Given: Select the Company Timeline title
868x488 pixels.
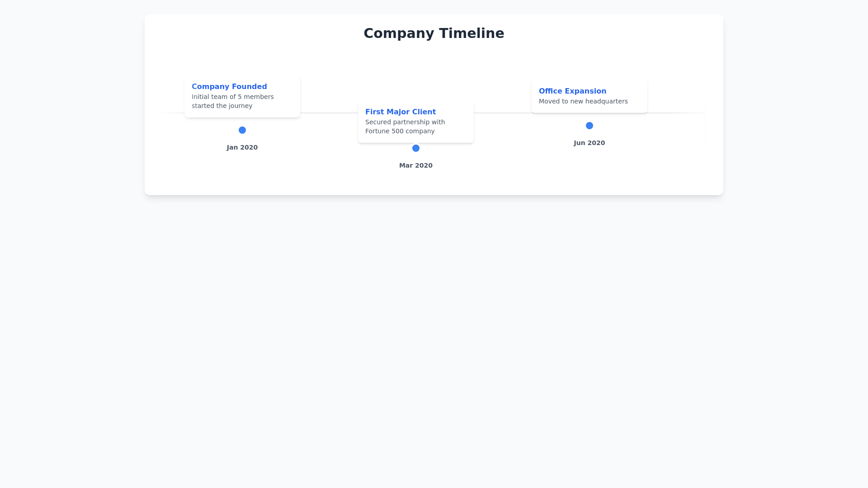Looking at the screenshot, I should click(x=434, y=33).
